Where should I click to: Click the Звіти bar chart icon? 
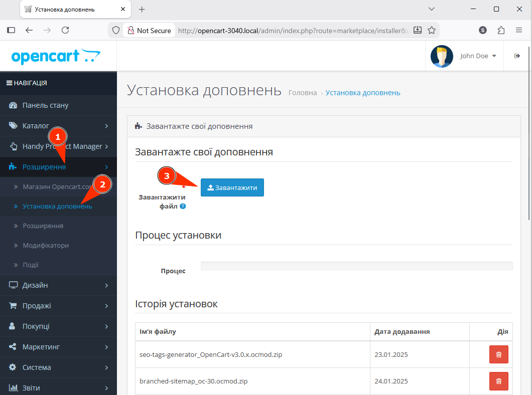tap(13, 387)
